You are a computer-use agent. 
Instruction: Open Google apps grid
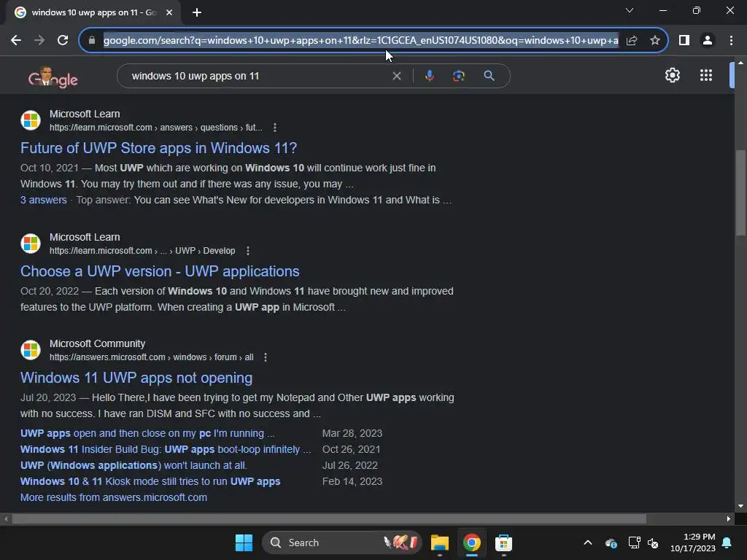(x=706, y=75)
